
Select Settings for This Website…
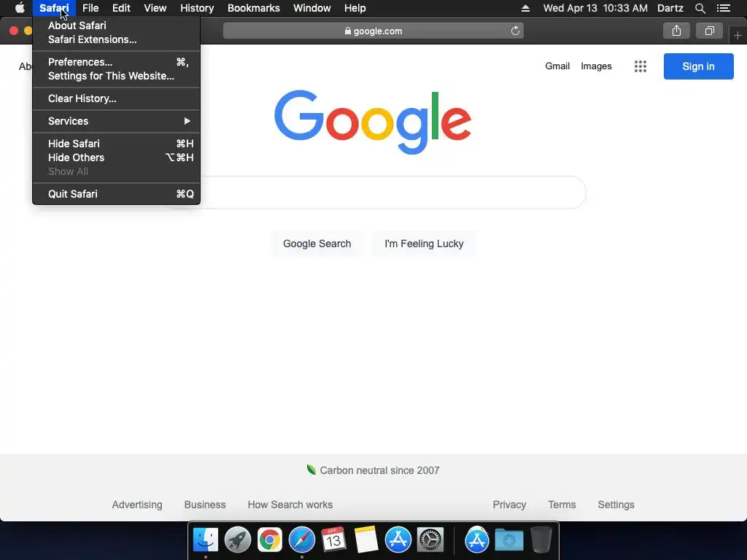coord(116,76)
